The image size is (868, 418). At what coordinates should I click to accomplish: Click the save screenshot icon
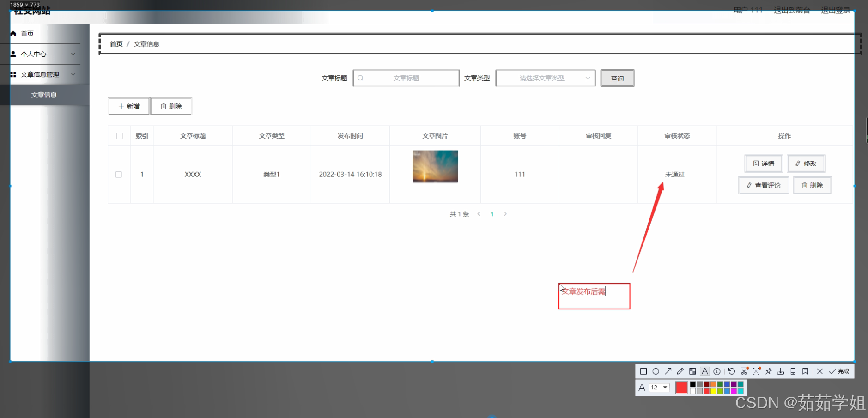tap(780, 371)
